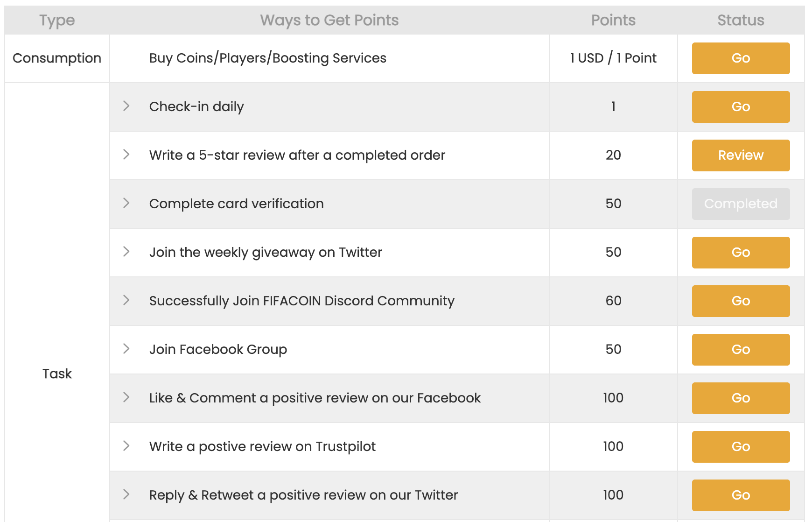Click Go for the weekly Twitter giveaway
812x522 pixels.
click(x=741, y=253)
